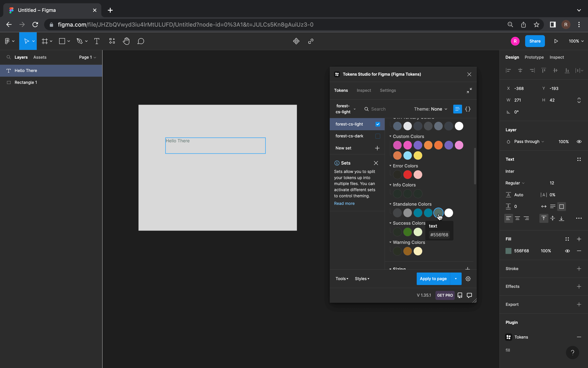Open the right panel Inspect tab

pos(557,57)
